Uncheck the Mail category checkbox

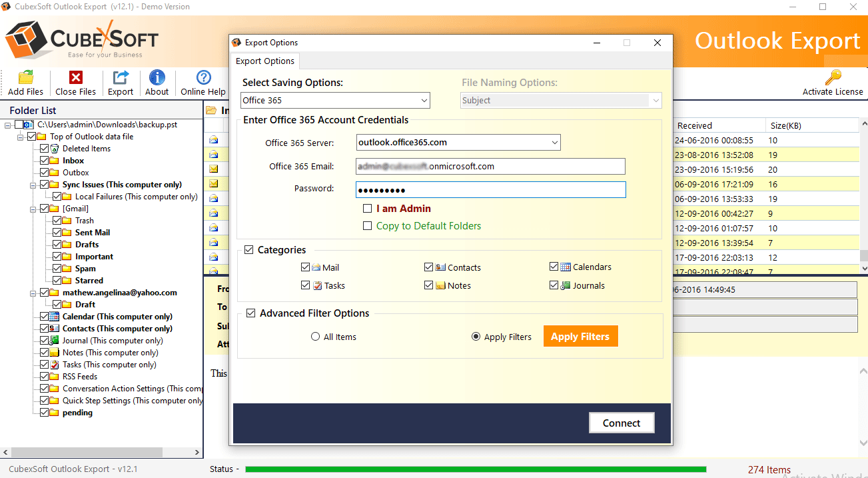click(305, 267)
